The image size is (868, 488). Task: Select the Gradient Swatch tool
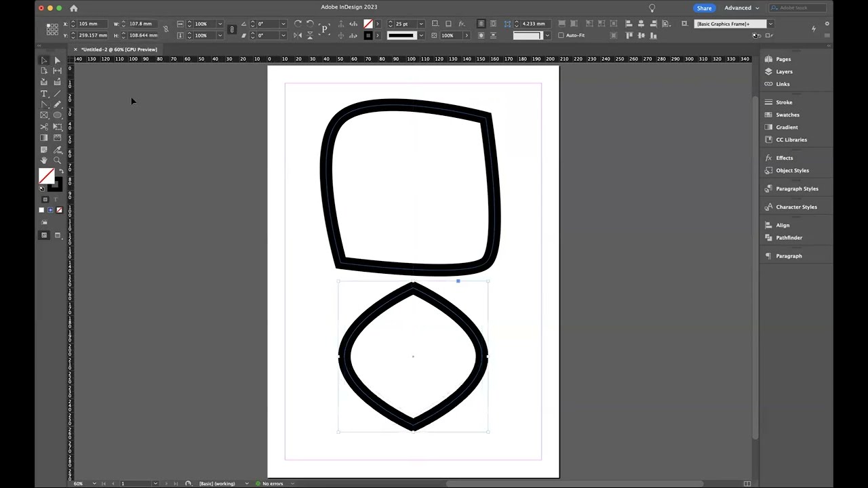[x=44, y=138]
